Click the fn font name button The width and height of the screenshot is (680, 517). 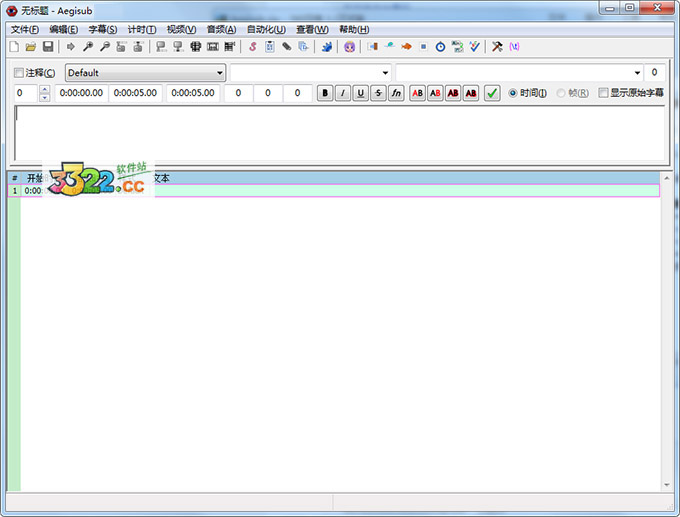(396, 93)
